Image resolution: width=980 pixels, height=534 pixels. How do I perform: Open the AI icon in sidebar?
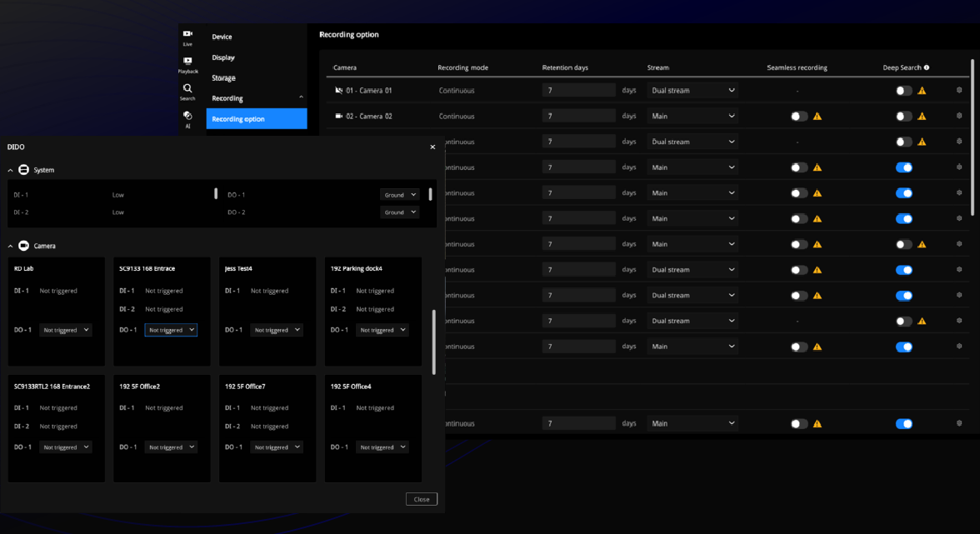pyautogui.click(x=187, y=118)
